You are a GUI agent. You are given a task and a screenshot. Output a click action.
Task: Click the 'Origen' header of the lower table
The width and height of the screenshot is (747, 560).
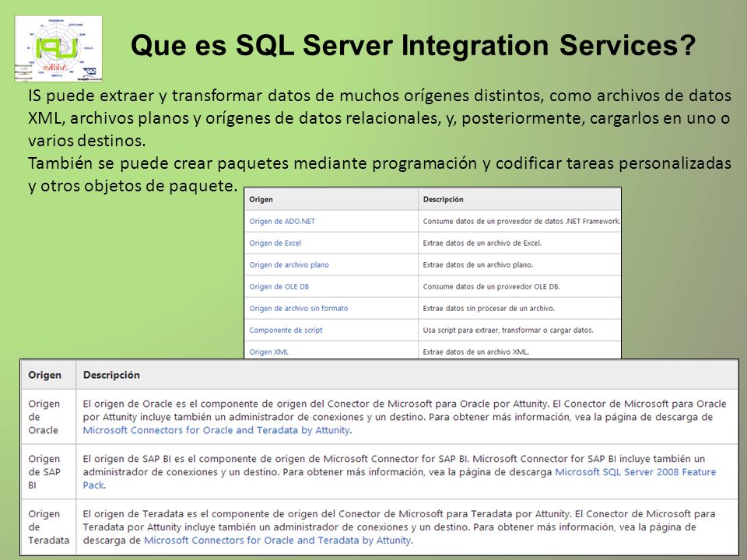coord(45,375)
